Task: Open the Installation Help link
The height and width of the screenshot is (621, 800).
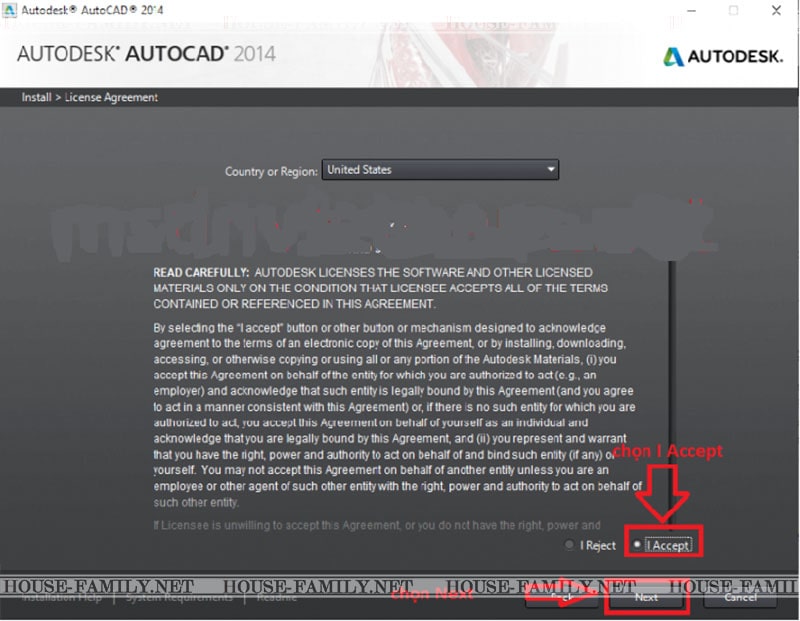Action: [x=62, y=597]
